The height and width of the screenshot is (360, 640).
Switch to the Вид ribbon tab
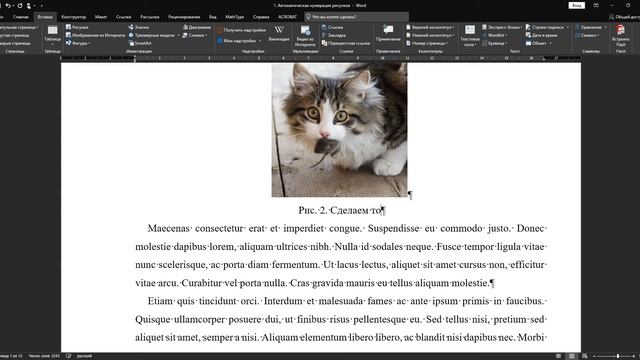(x=213, y=17)
